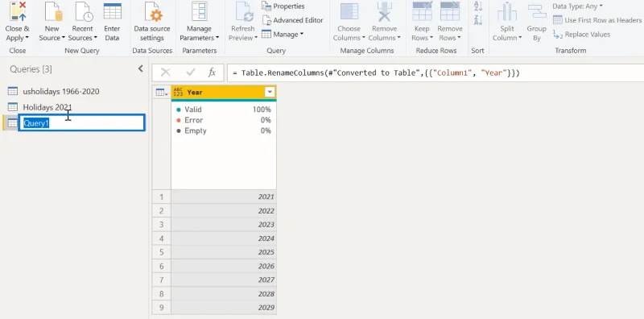The height and width of the screenshot is (319, 644).
Task: Click the Keep Rows icon
Action: pyautogui.click(x=422, y=11)
